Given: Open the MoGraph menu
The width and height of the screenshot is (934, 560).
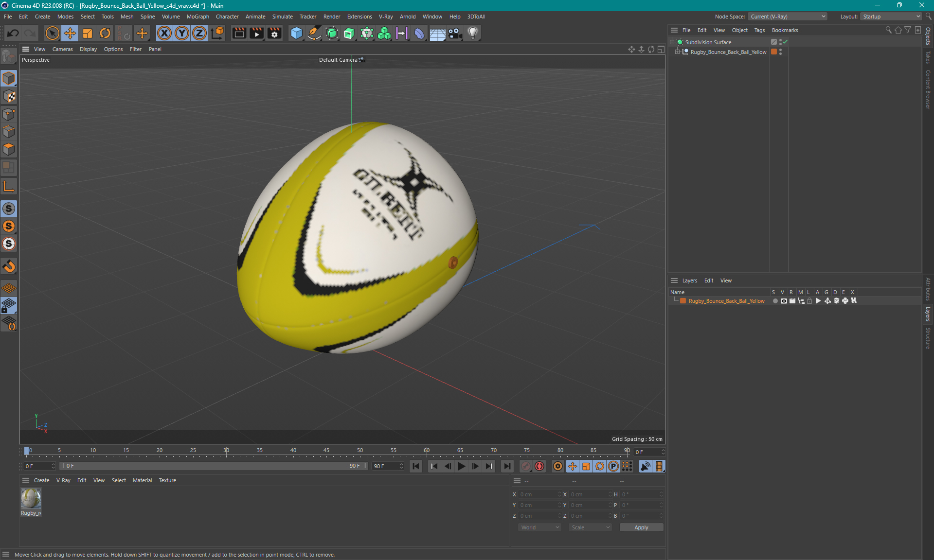Looking at the screenshot, I should pyautogui.click(x=198, y=17).
